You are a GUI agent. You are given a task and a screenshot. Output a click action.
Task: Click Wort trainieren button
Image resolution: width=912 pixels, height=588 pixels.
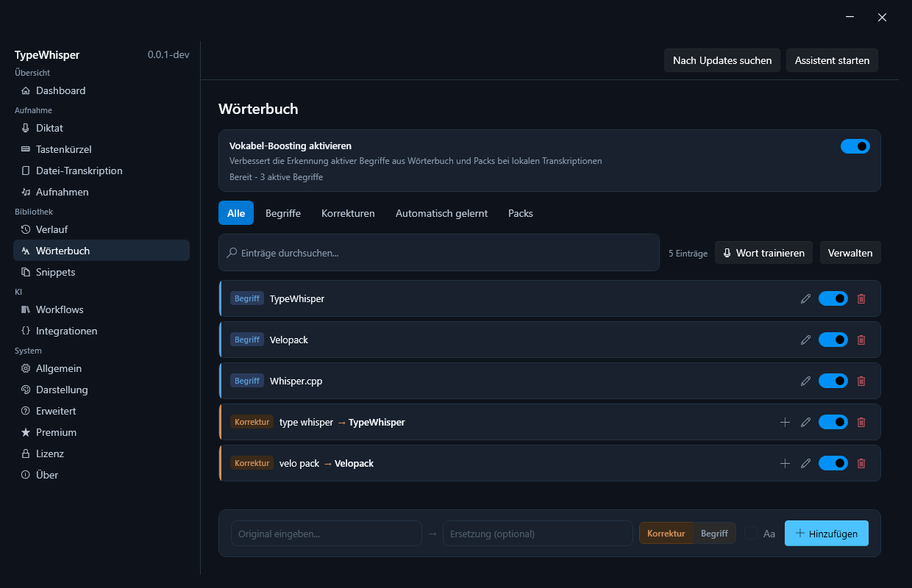point(763,253)
